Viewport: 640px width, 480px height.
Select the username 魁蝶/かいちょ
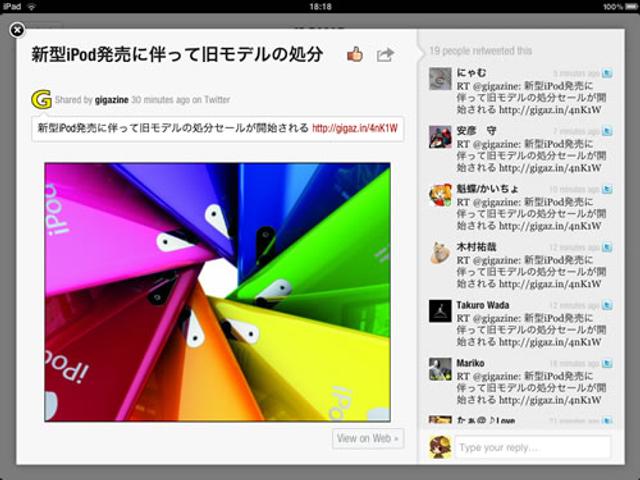tap(487, 189)
